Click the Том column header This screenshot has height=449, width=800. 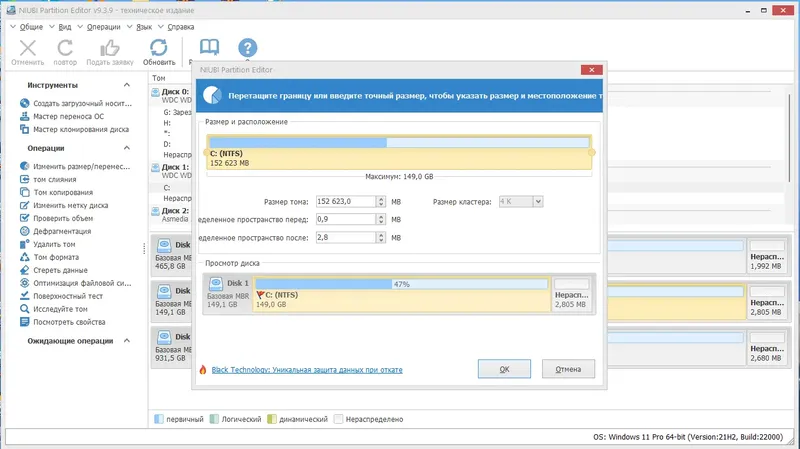click(159, 78)
